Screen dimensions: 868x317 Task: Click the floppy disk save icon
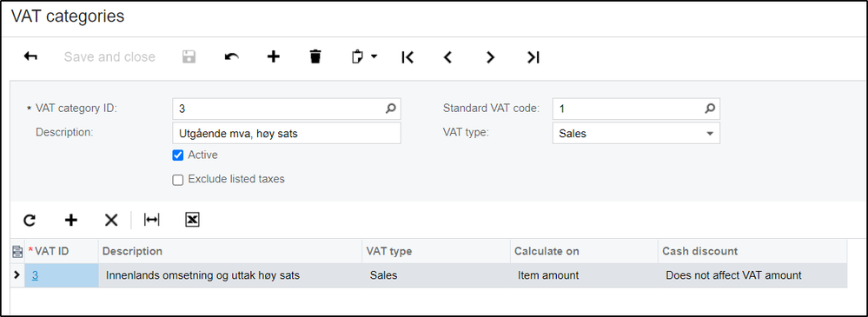[x=189, y=56]
